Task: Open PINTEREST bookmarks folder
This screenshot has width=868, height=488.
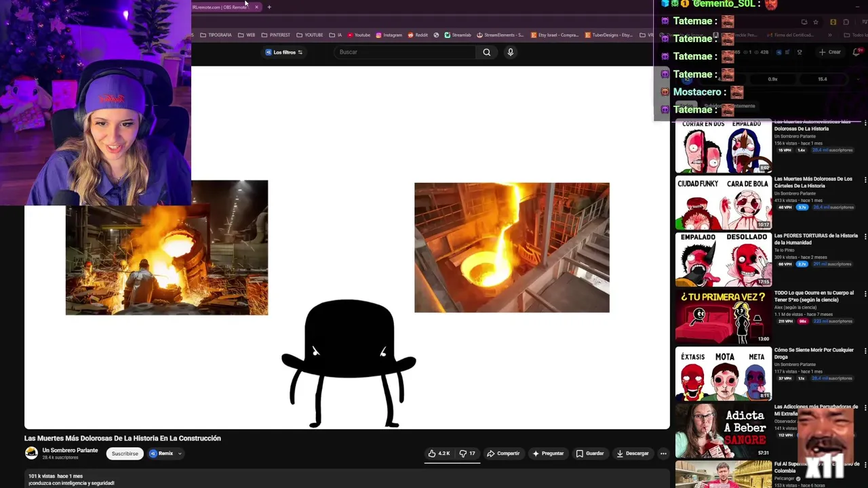Action: tap(275, 35)
